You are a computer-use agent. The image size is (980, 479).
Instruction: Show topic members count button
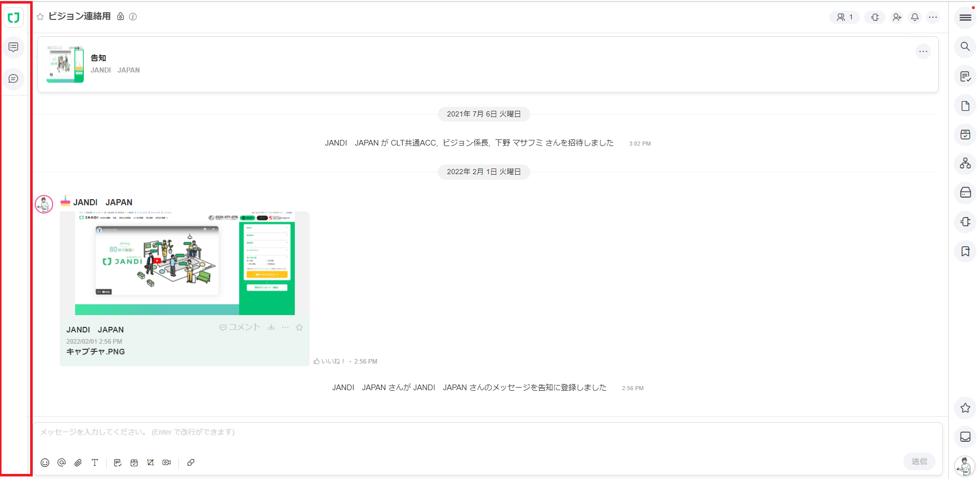tap(844, 17)
